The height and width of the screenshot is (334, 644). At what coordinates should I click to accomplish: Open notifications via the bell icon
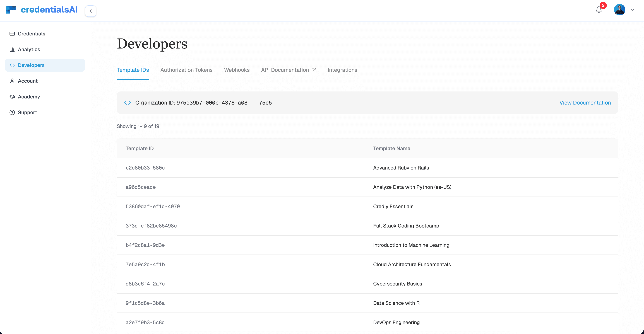599,9
